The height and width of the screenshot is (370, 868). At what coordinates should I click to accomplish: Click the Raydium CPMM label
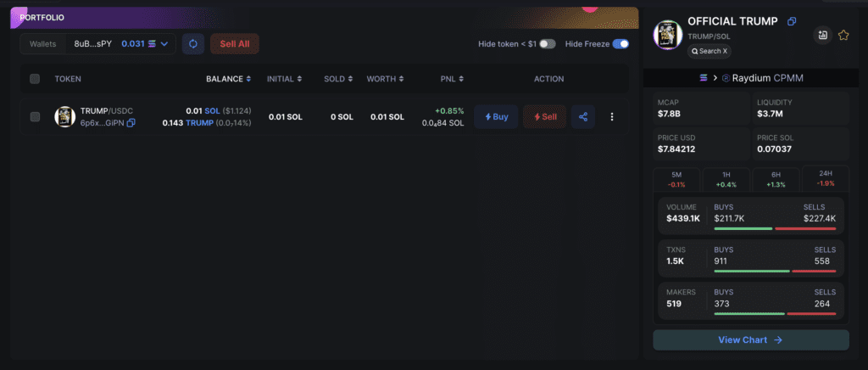click(768, 78)
